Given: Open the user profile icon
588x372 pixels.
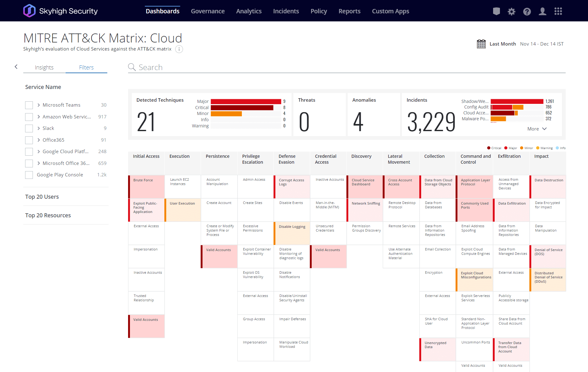Looking at the screenshot, I should click(x=542, y=11).
